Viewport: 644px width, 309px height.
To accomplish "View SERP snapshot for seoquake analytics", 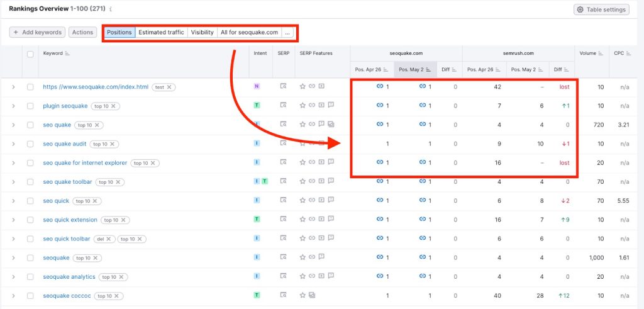I will tap(283, 276).
